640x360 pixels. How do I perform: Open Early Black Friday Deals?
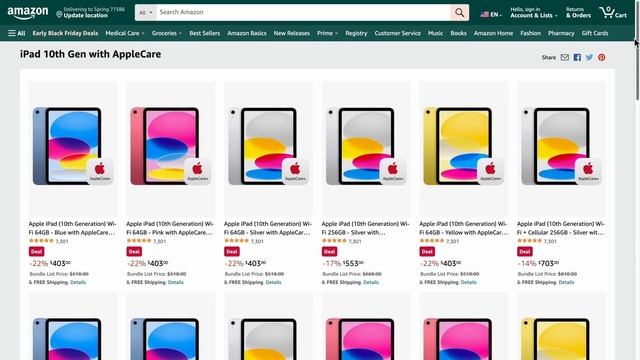point(65,33)
